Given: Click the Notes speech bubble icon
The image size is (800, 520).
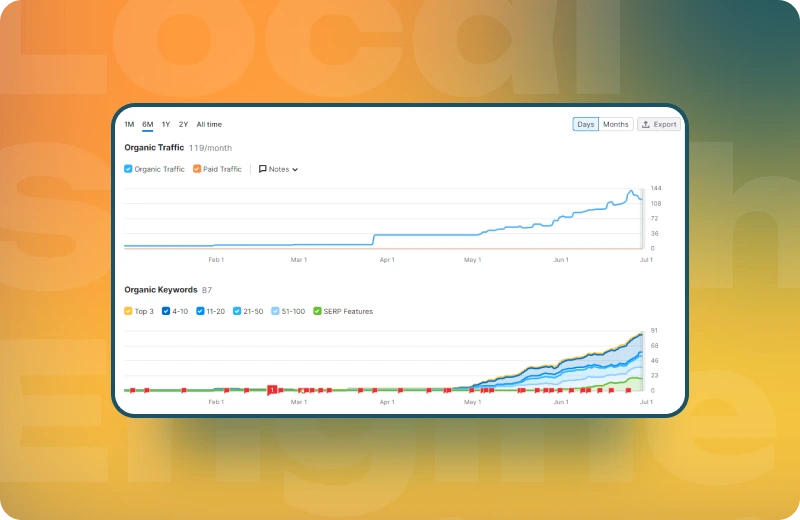Looking at the screenshot, I should [x=263, y=169].
